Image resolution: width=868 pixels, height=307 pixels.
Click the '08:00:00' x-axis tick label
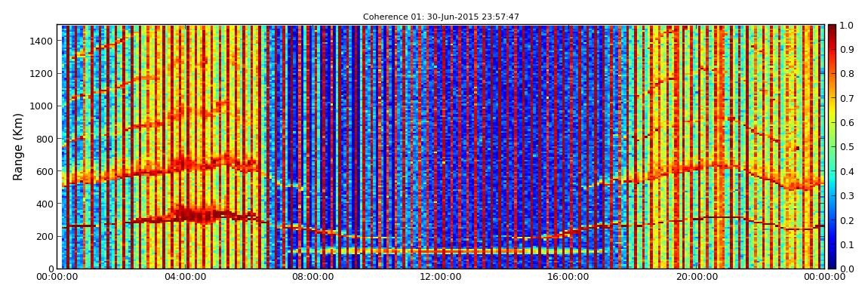click(312, 277)
